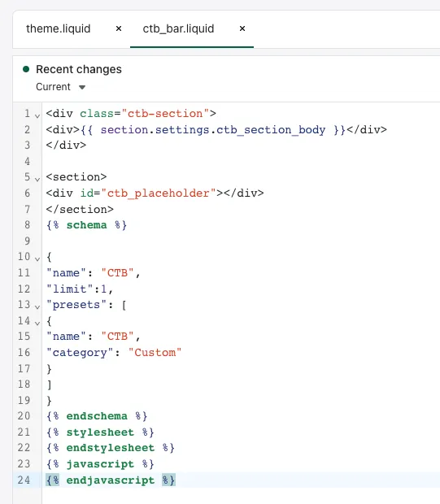Viewport: 440px width, 504px height.
Task: Collapse the presets fold arrow on line 13
Action: pyautogui.click(x=37, y=306)
